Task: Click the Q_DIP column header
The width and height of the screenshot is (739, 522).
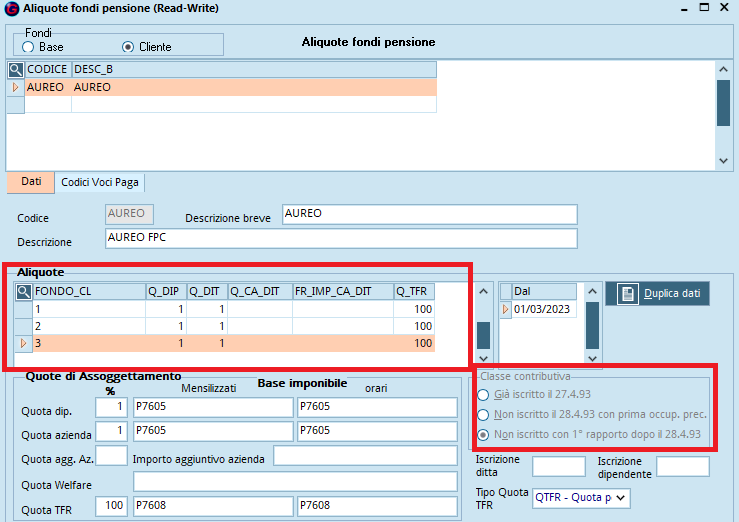Action: coord(166,292)
